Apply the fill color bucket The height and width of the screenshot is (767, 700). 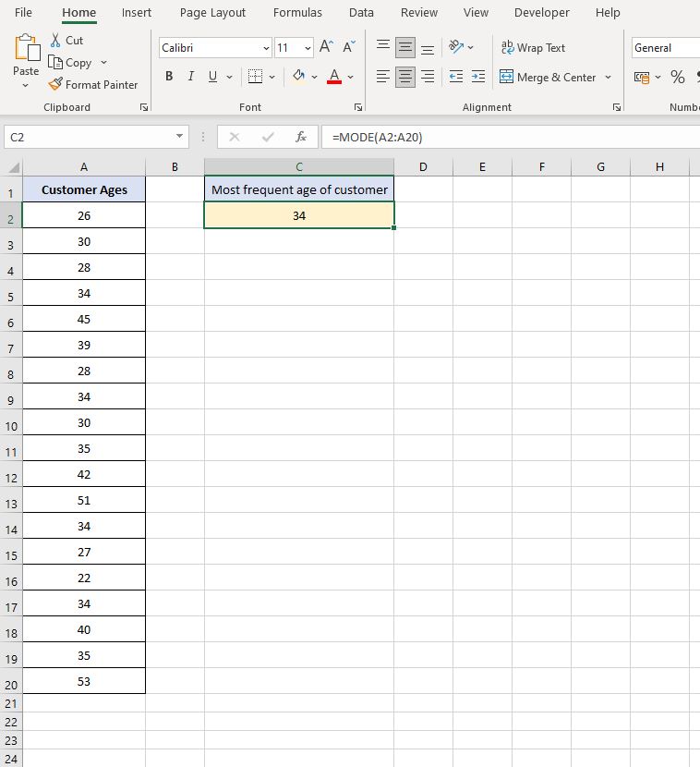298,77
